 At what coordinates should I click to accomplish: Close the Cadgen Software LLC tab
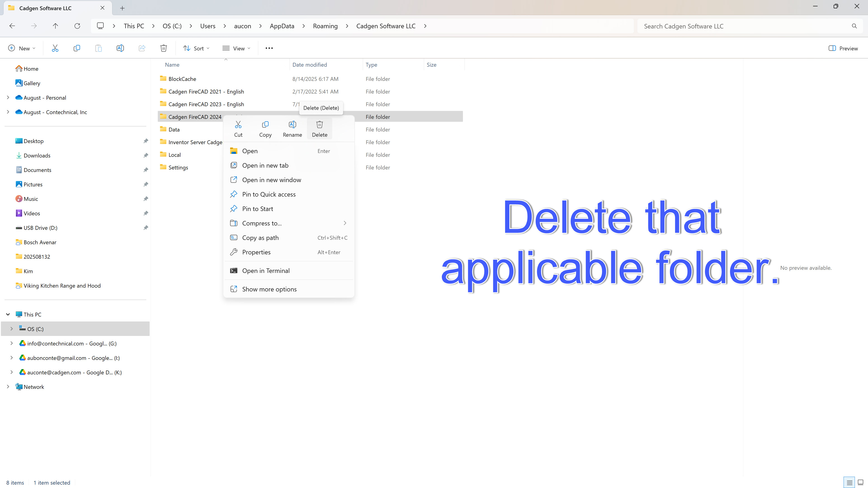click(x=102, y=8)
